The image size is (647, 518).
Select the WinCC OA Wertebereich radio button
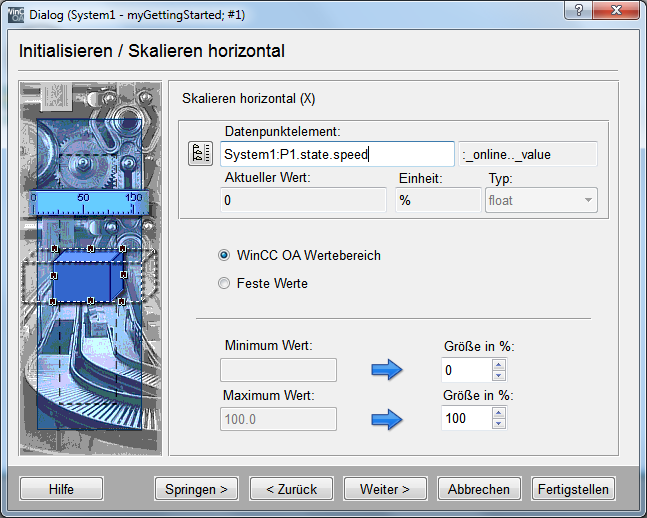224,255
